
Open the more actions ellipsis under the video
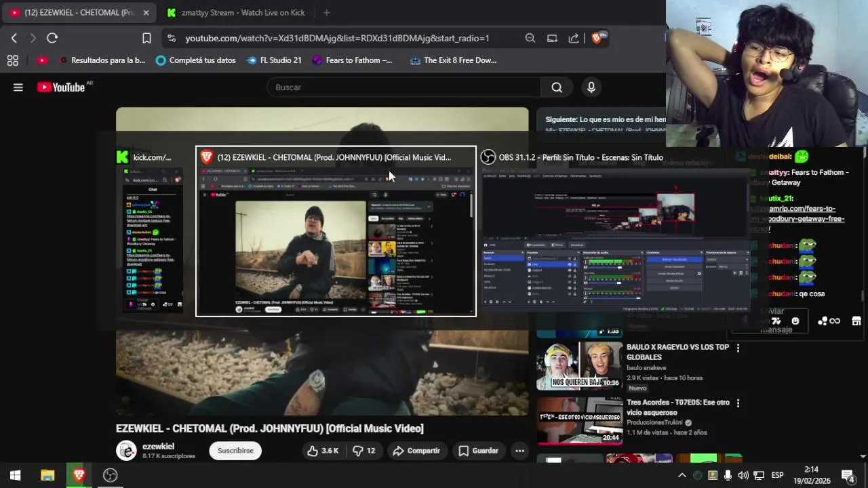[x=519, y=451]
